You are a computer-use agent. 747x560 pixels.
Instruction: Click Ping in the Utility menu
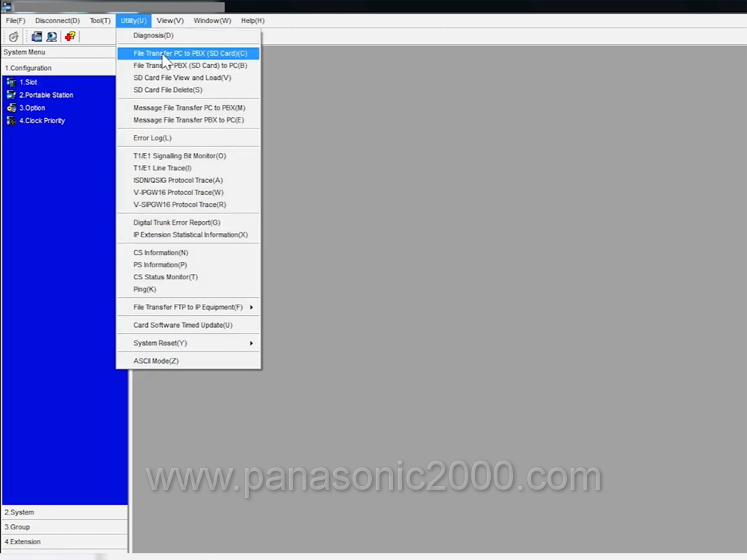click(144, 289)
